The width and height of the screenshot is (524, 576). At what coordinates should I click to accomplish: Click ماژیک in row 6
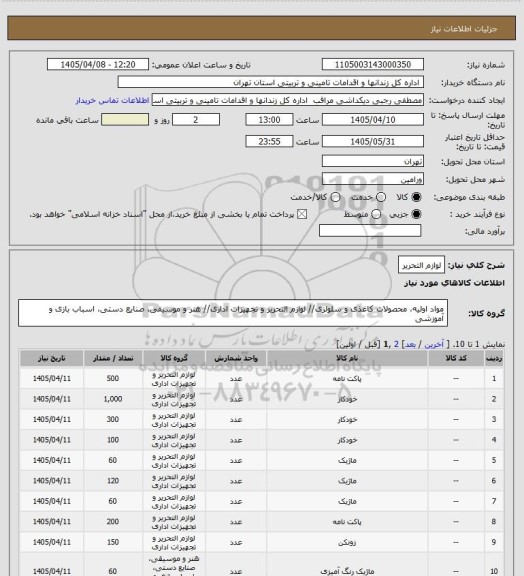point(347,481)
